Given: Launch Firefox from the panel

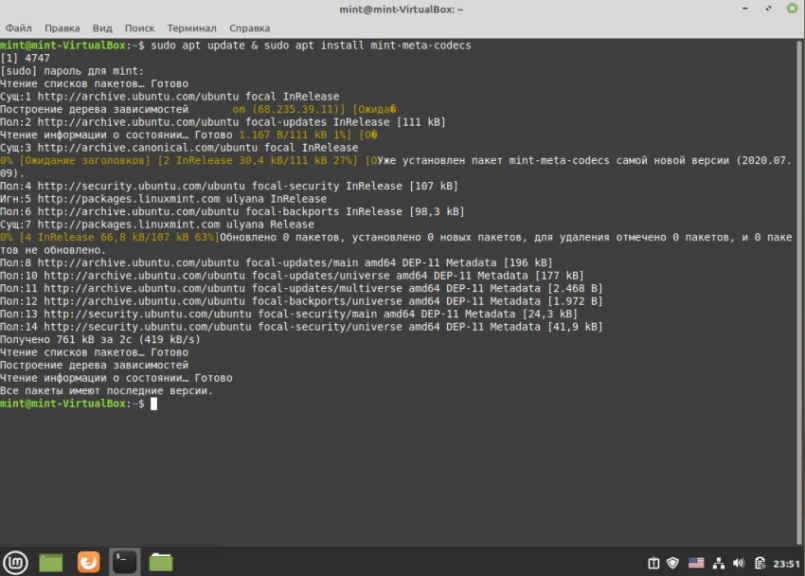Looking at the screenshot, I should tap(88, 562).
